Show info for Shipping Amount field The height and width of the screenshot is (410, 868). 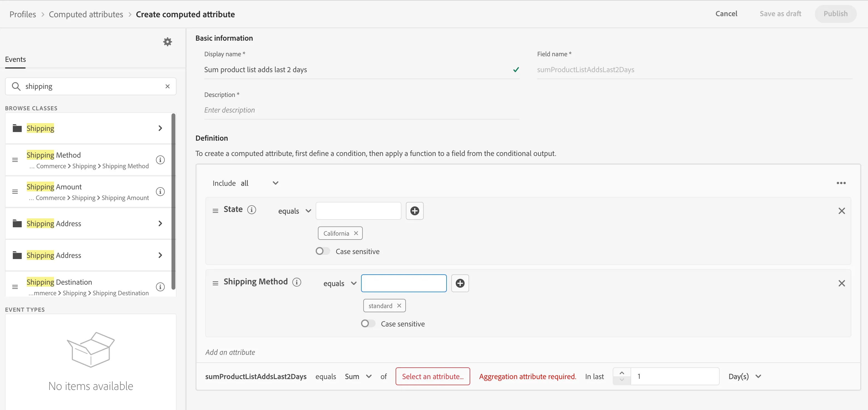(x=160, y=192)
